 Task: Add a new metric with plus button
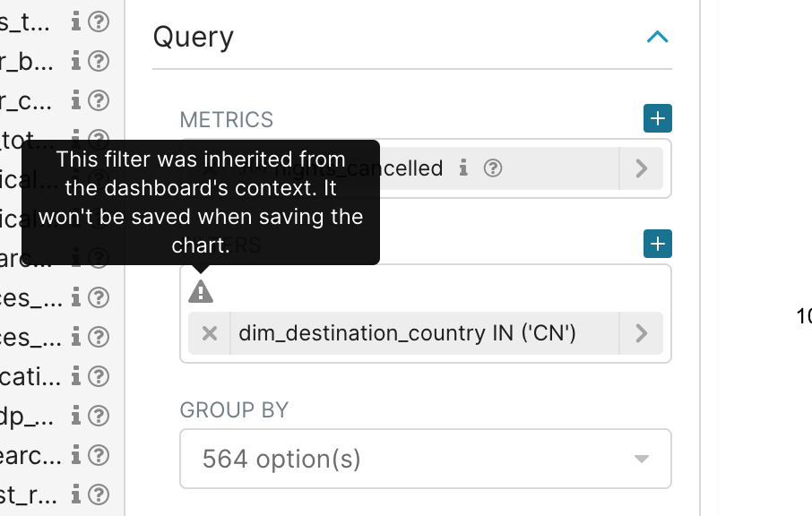pos(657,118)
